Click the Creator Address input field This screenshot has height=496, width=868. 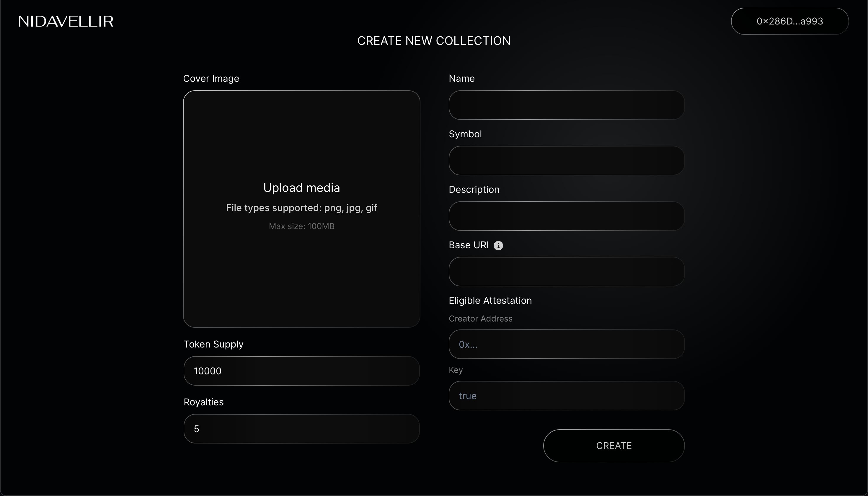tap(566, 344)
